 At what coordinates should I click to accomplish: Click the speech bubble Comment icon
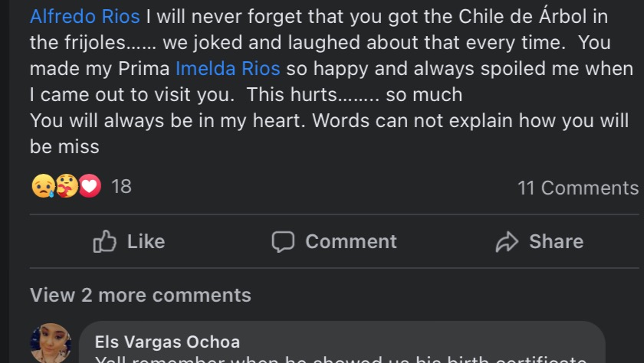(283, 242)
